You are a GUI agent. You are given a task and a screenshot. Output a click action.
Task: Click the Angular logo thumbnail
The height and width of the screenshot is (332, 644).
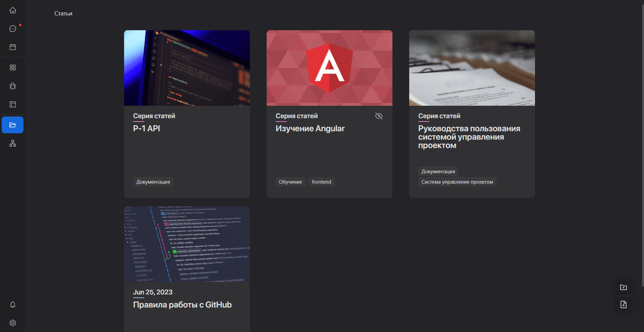329,68
